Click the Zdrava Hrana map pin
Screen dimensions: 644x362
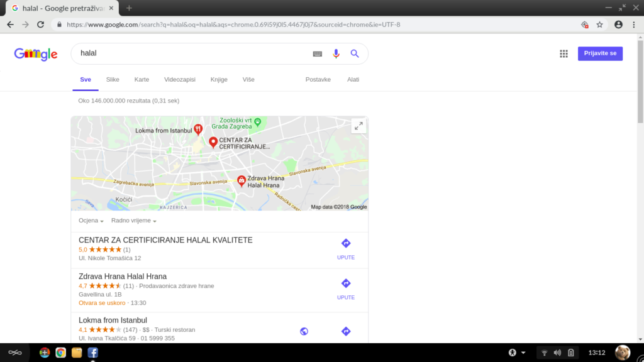click(241, 180)
